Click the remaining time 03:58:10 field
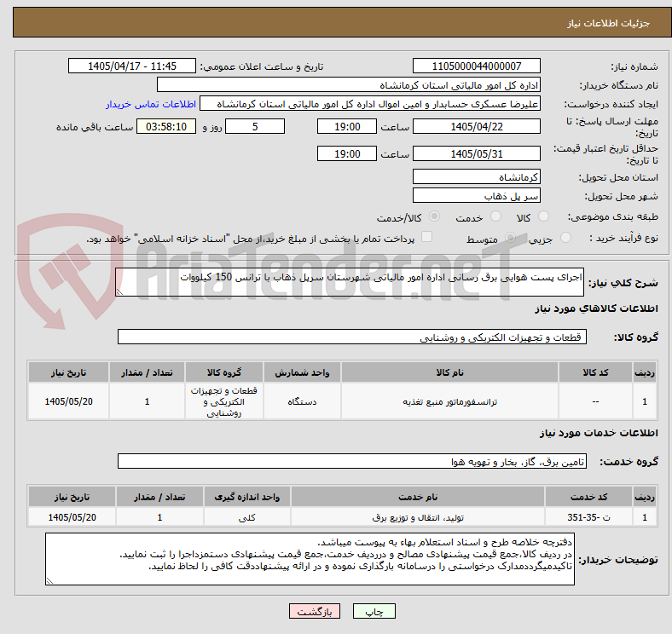 coord(166,126)
